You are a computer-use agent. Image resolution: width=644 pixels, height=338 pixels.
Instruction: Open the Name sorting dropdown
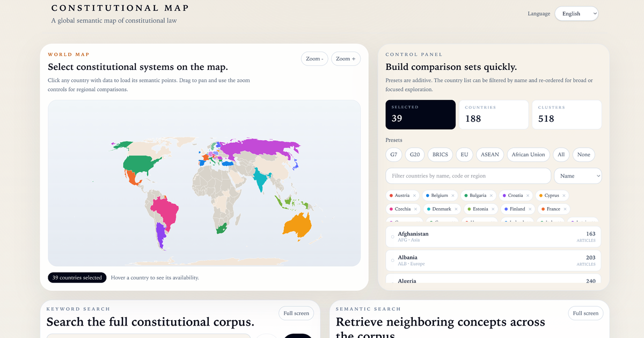click(577, 175)
